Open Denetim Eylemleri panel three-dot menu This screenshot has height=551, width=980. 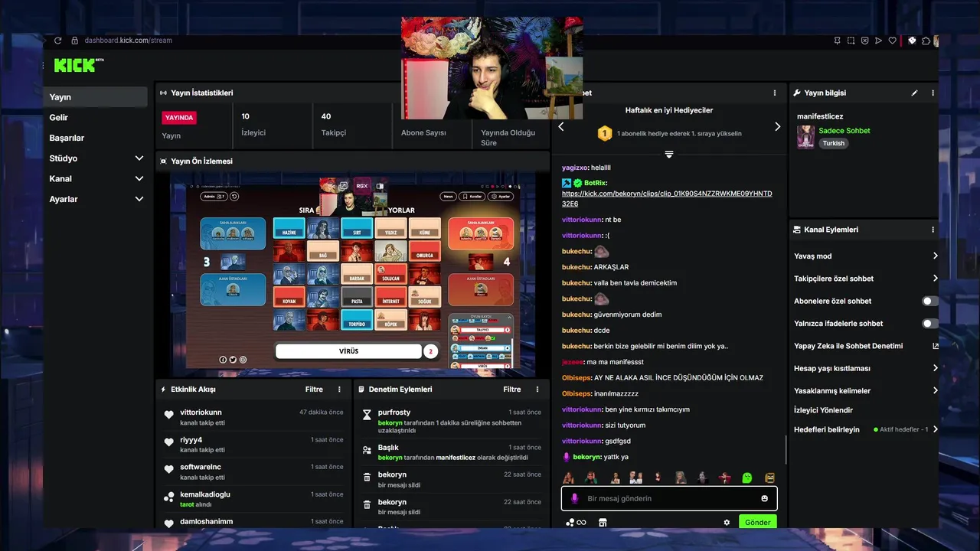[537, 390]
